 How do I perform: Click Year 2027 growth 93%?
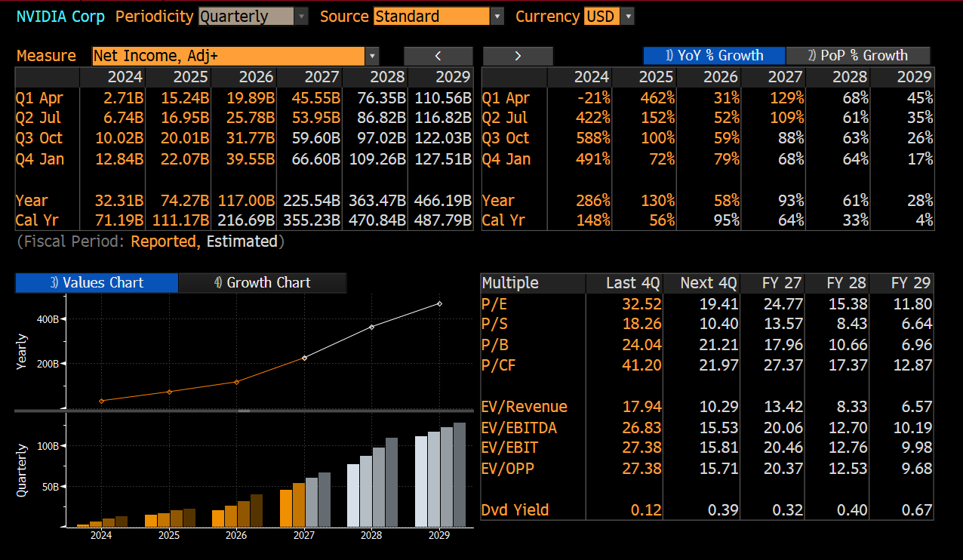tap(791, 201)
